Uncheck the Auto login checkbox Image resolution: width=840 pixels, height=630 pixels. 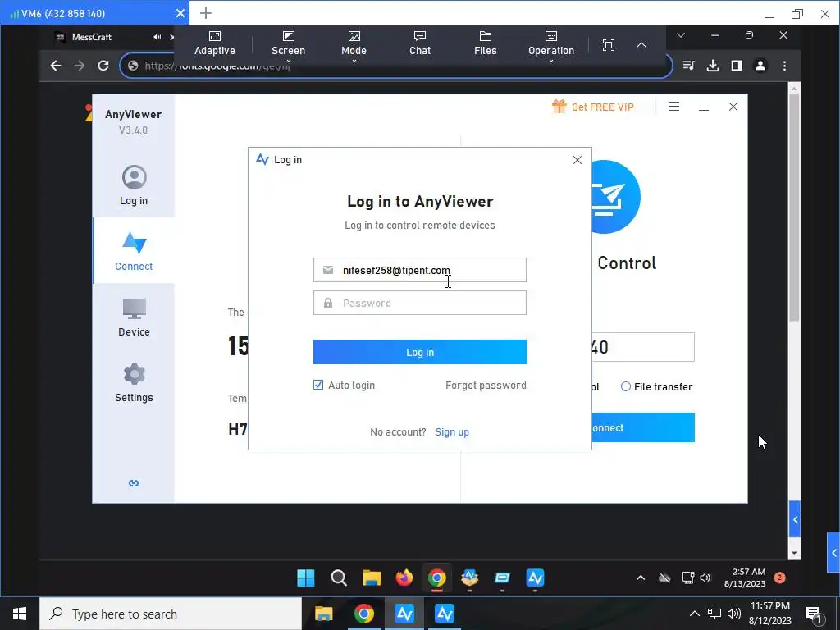pyautogui.click(x=318, y=385)
